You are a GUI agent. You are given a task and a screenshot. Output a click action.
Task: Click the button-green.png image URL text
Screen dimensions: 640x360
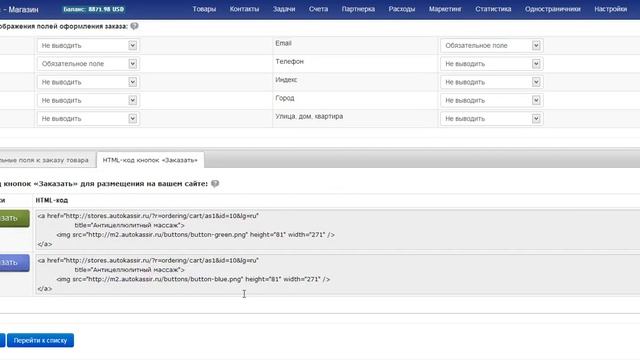168,235
